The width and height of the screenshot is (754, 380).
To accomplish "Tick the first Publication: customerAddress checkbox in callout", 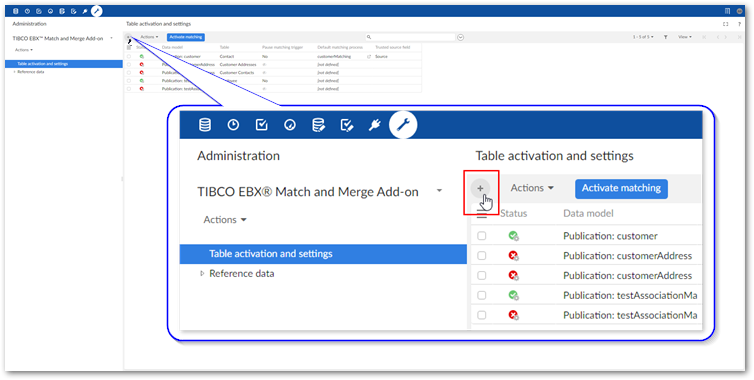I will (x=481, y=255).
